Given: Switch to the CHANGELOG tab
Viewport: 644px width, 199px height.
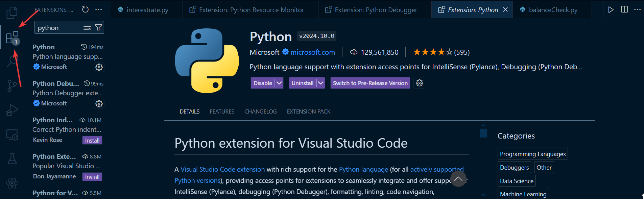Looking at the screenshot, I should coord(261,111).
